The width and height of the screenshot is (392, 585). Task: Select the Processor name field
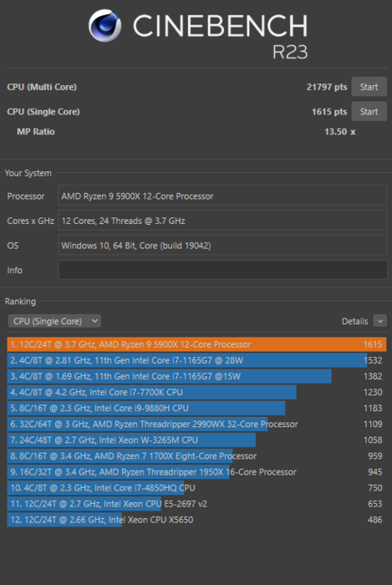click(x=222, y=196)
